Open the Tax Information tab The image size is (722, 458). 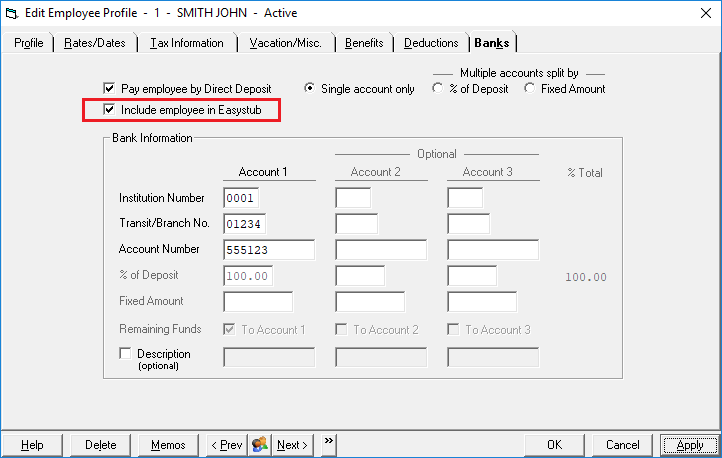[187, 43]
